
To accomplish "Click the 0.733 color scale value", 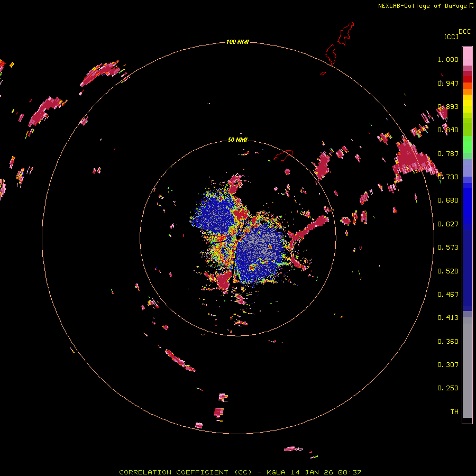I will tap(448, 177).
